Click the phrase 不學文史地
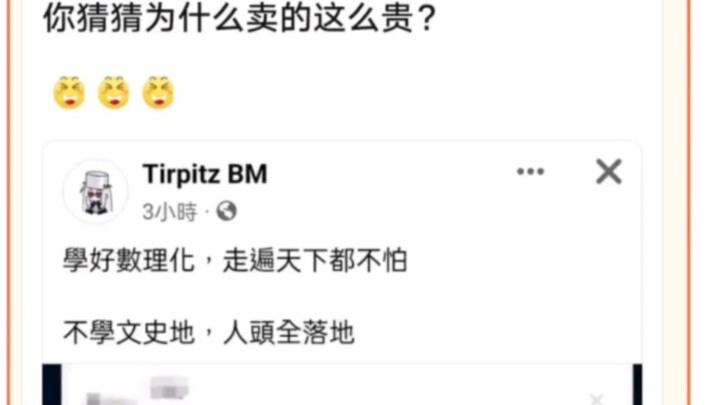 click(x=129, y=332)
